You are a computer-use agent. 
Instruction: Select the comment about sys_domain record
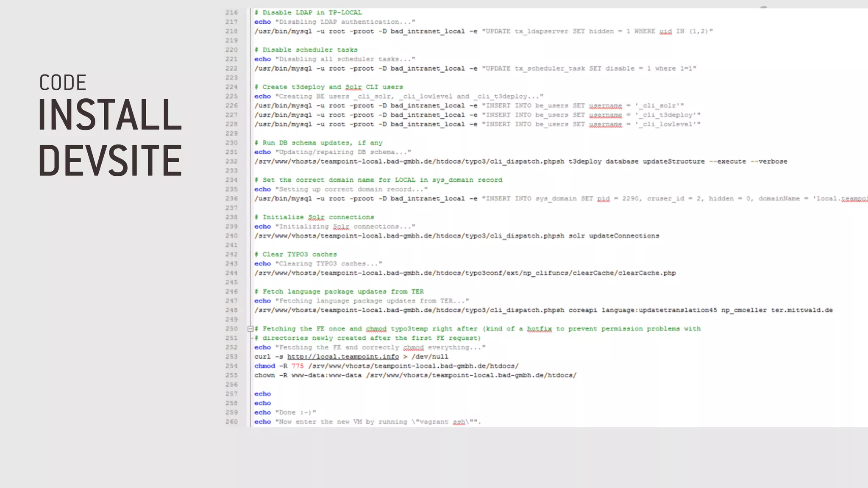coord(378,180)
